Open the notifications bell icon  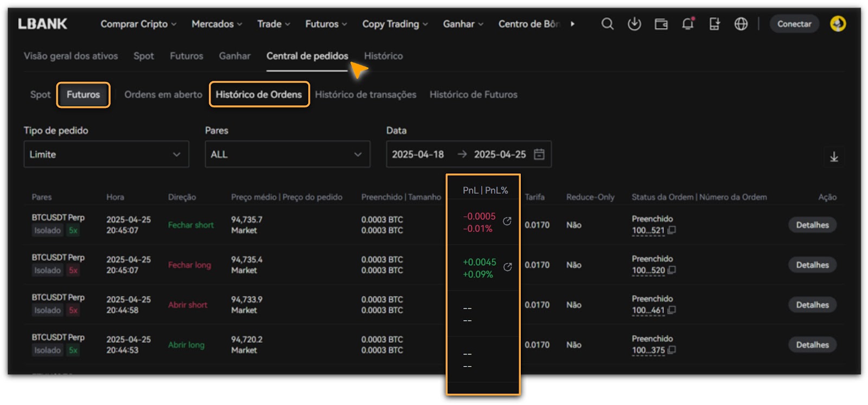point(688,24)
